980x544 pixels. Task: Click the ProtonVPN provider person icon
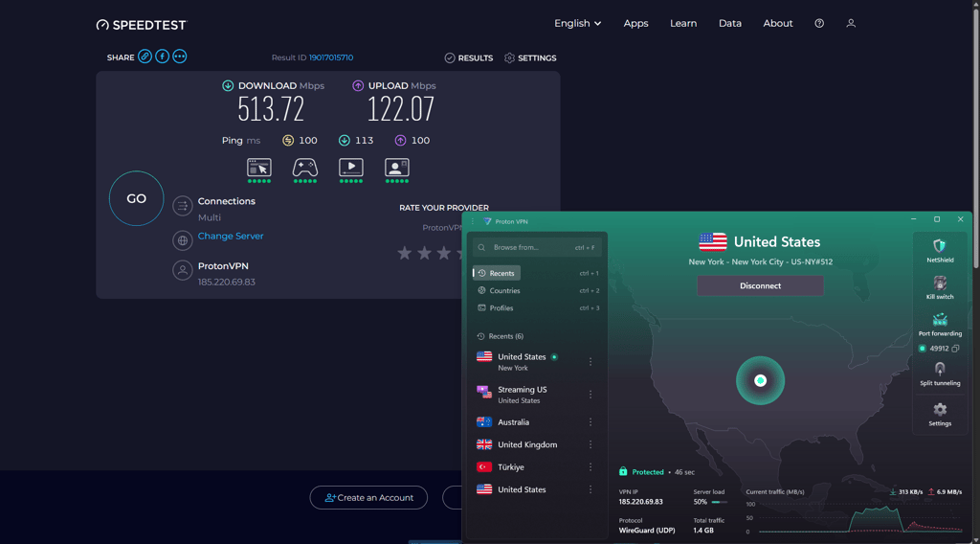tap(183, 270)
